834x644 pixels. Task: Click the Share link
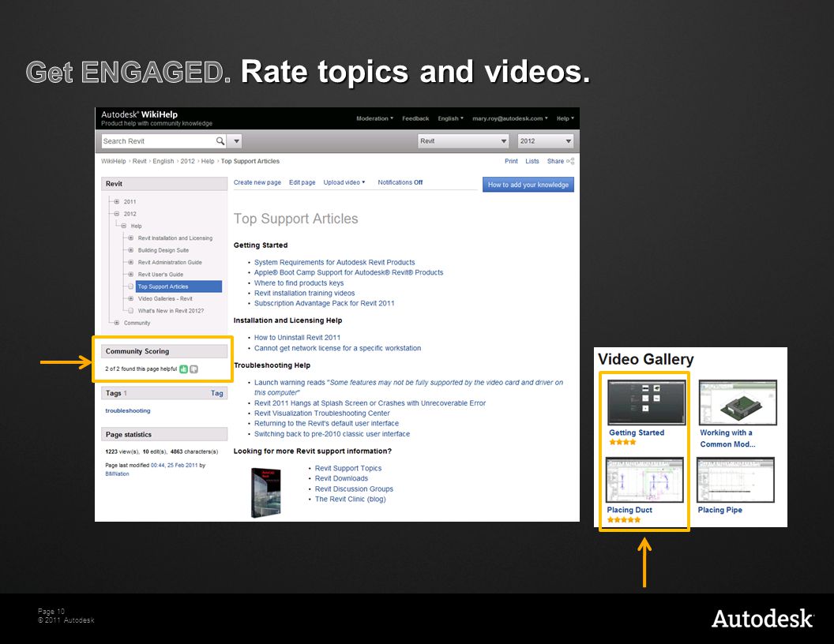tap(555, 161)
